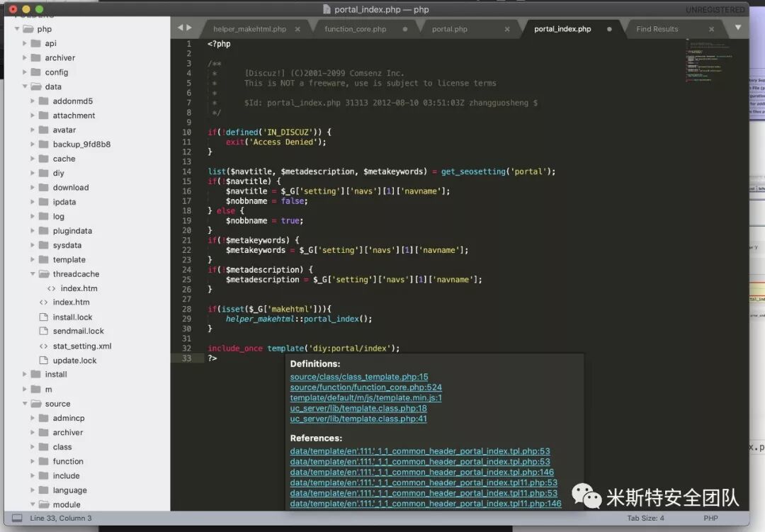Open the Find Results tab

[657, 29]
